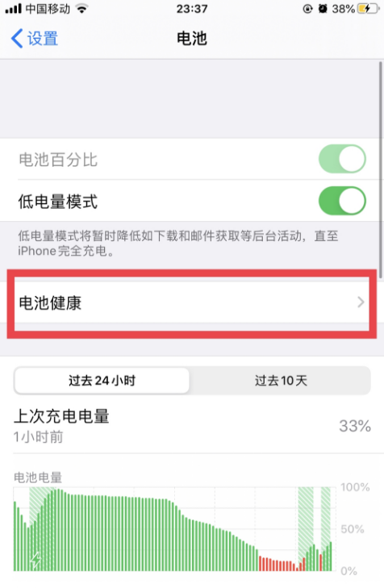This screenshot has width=384, height=588.
Task: Open the 电池健康 row
Action: (192, 302)
